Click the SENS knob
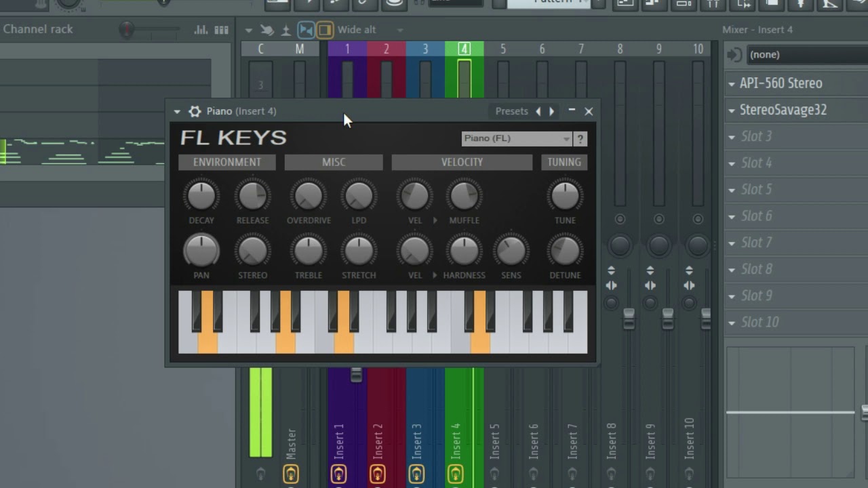868x488 pixels. (511, 251)
